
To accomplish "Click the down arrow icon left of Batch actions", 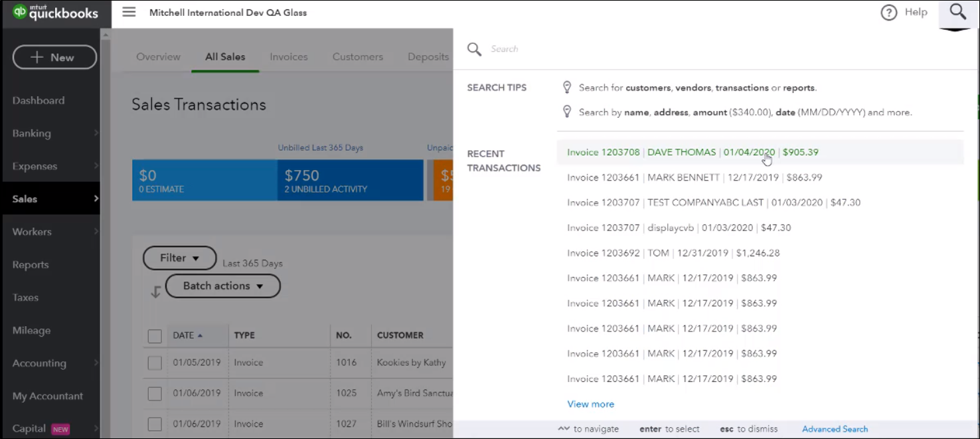I will click(155, 292).
